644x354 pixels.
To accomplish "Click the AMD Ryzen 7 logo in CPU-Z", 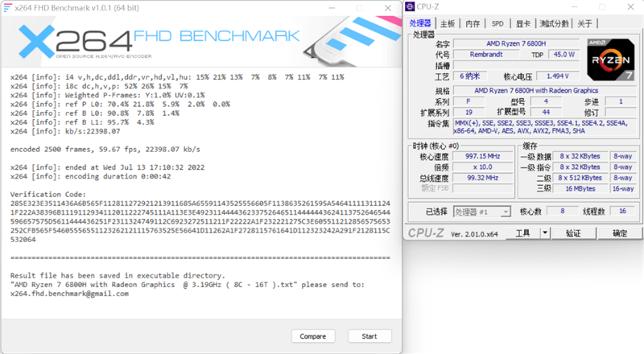I will (611, 60).
